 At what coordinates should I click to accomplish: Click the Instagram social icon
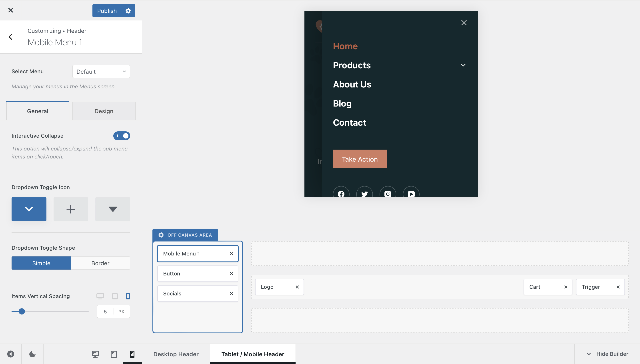tap(388, 192)
